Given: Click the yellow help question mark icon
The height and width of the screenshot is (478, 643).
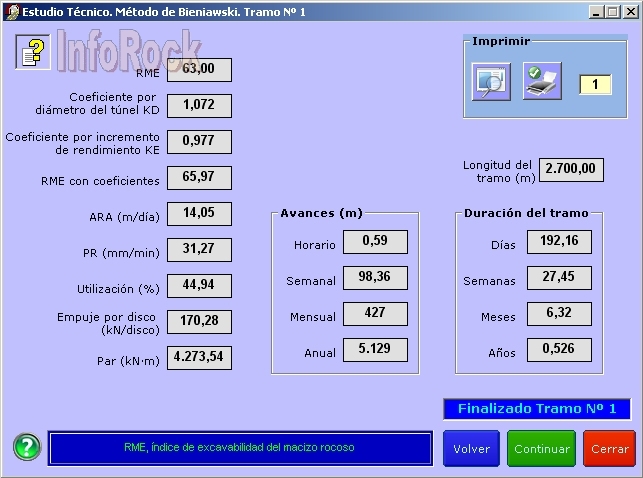Looking at the screenshot, I should pos(33,52).
